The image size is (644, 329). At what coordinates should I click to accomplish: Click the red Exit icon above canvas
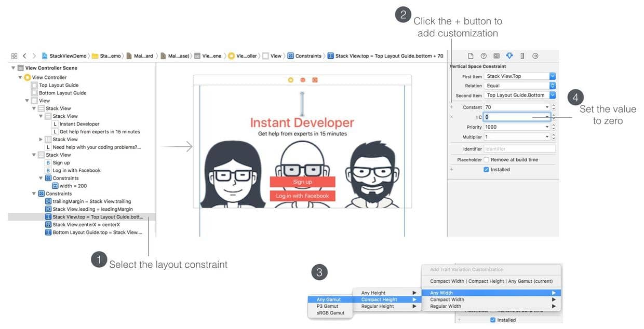pos(315,80)
